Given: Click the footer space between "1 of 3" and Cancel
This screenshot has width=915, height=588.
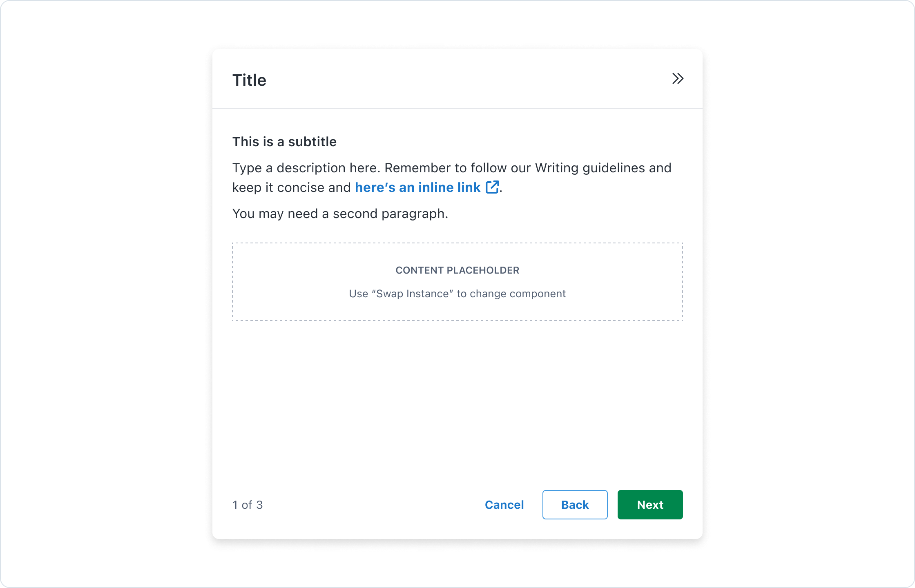Looking at the screenshot, I should (x=372, y=505).
